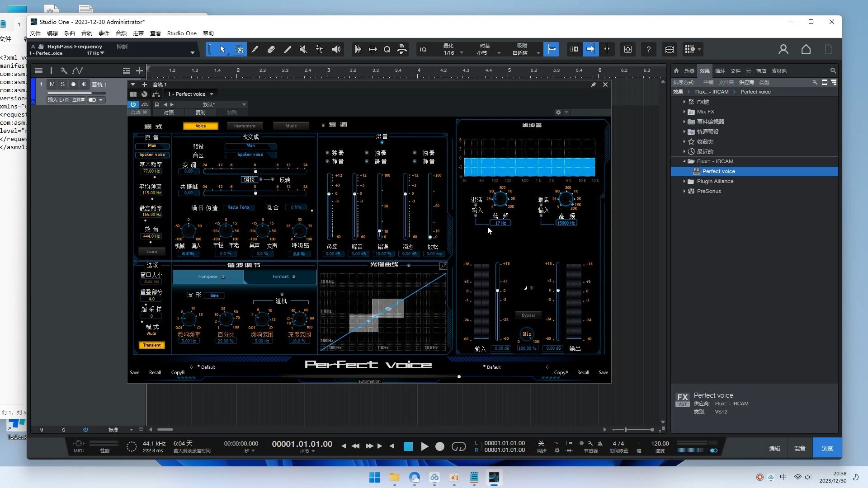Solo track 音轨 1 with S button
The image size is (868, 488).
click(x=62, y=84)
